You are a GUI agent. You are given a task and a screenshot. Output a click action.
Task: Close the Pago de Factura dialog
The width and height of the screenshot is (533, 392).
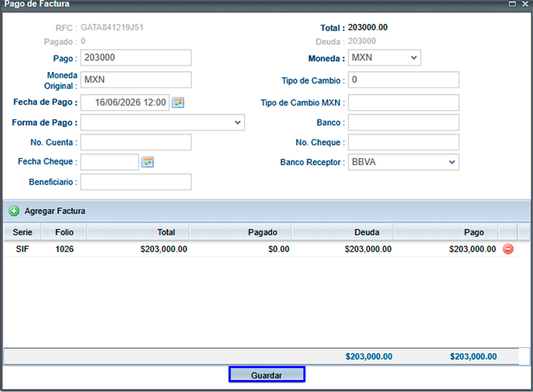tap(525, 4)
